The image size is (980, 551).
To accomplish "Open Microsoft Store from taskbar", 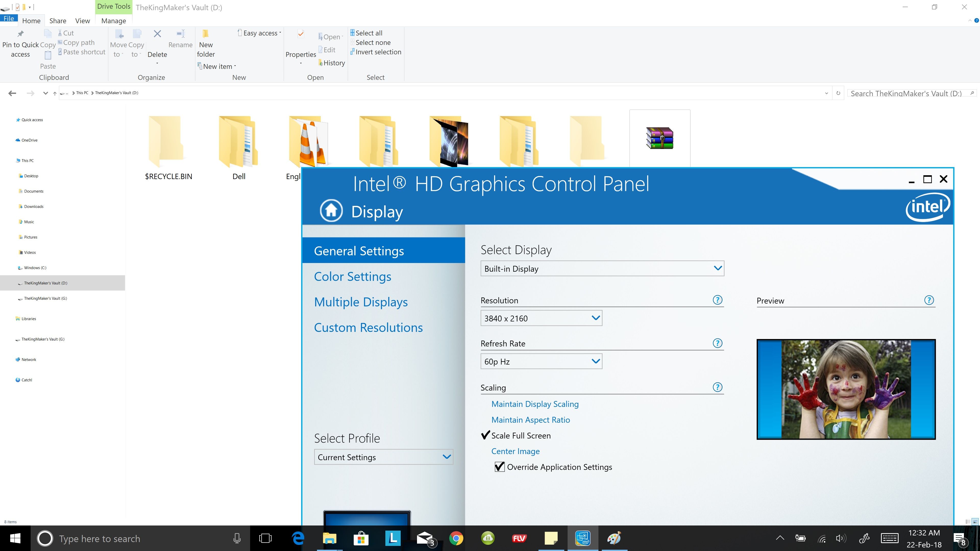I will click(x=361, y=538).
